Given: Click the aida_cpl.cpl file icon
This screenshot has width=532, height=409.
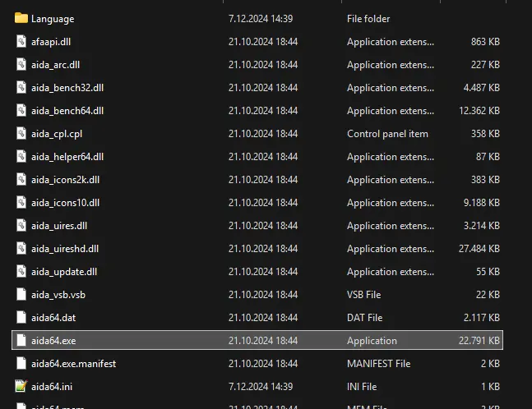Looking at the screenshot, I should point(21,133).
